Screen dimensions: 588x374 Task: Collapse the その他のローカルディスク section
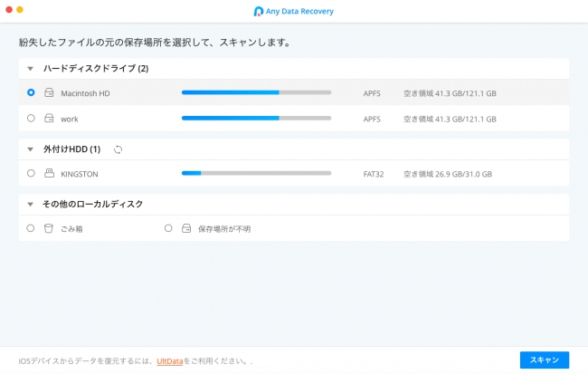point(31,205)
